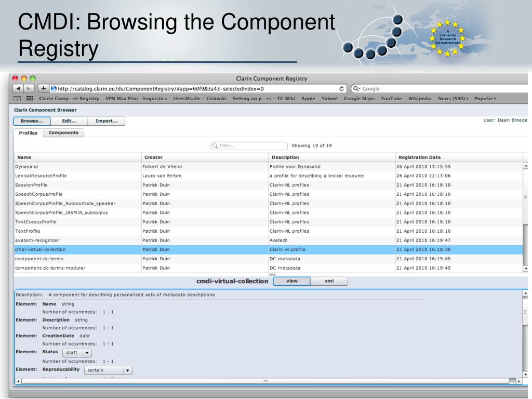
Task: Sort table by Name column header
Action: pyautogui.click(x=78, y=157)
